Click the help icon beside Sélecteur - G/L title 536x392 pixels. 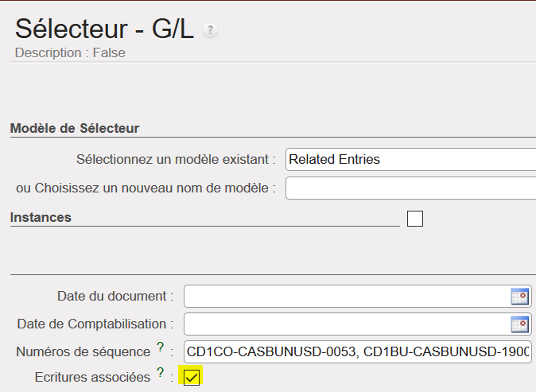coord(210,30)
